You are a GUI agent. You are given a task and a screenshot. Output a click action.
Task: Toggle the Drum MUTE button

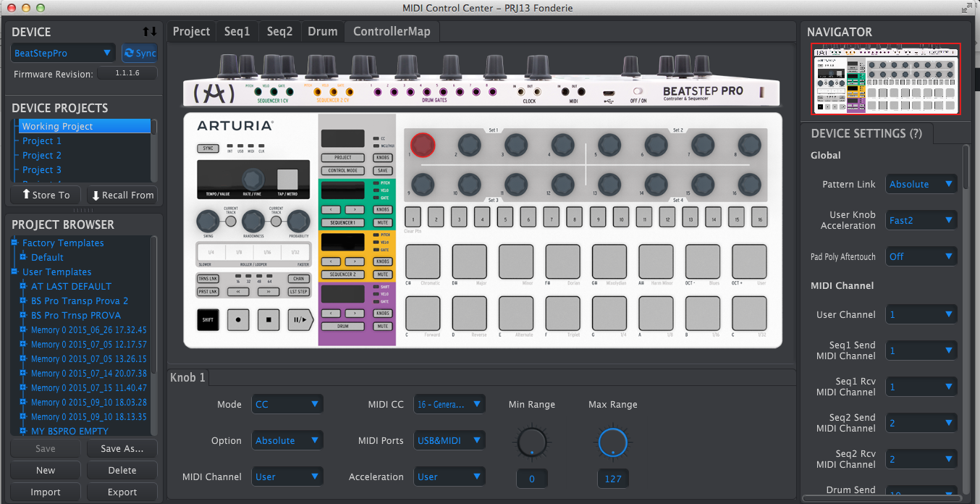tap(382, 327)
